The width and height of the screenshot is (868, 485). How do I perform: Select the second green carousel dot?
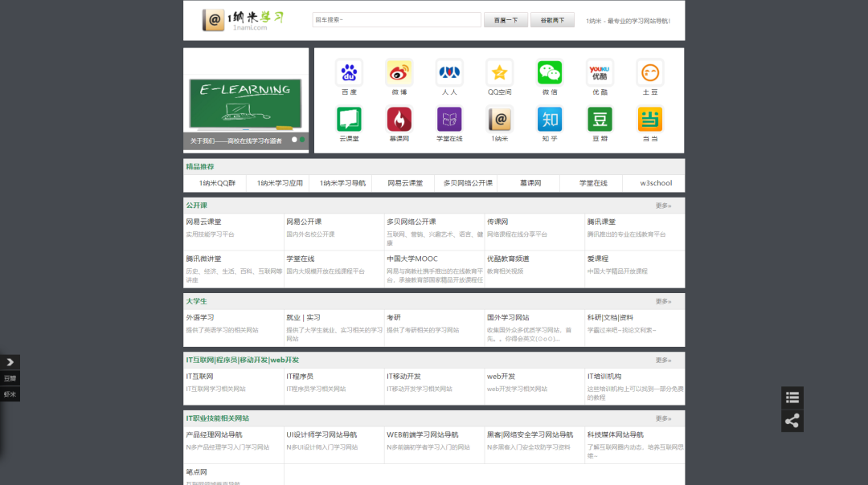[x=302, y=140]
